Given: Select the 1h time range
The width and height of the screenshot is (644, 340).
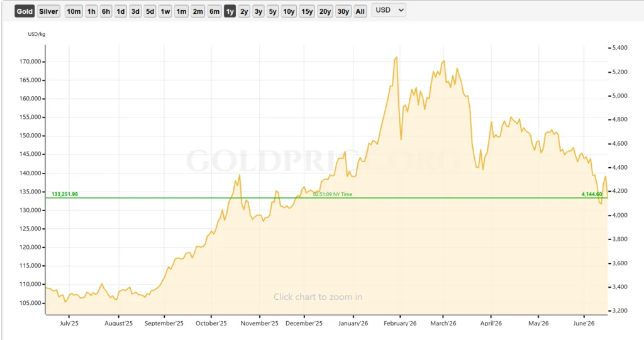Looking at the screenshot, I should point(91,11).
